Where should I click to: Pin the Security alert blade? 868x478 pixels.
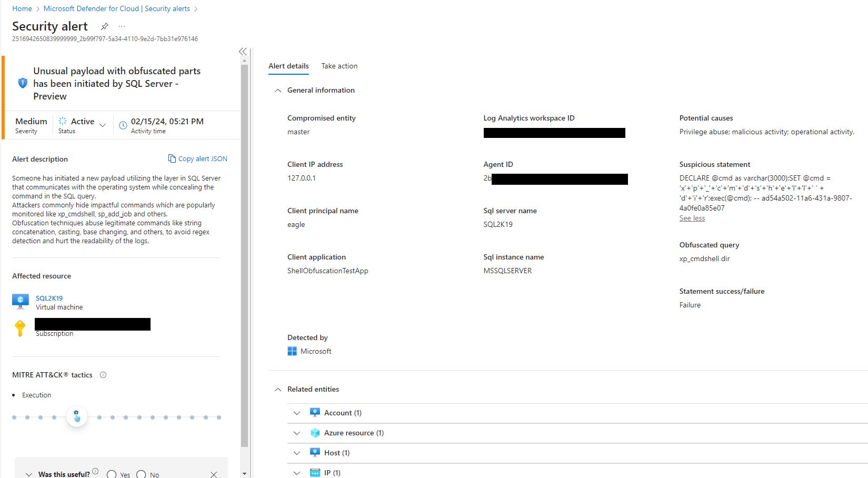pyautogui.click(x=104, y=26)
